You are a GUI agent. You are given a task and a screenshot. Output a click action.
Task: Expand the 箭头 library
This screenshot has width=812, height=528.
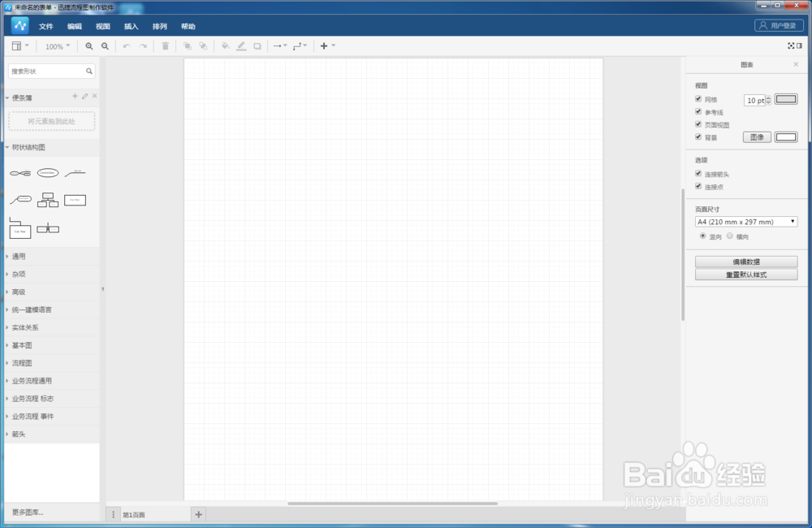tap(52, 435)
